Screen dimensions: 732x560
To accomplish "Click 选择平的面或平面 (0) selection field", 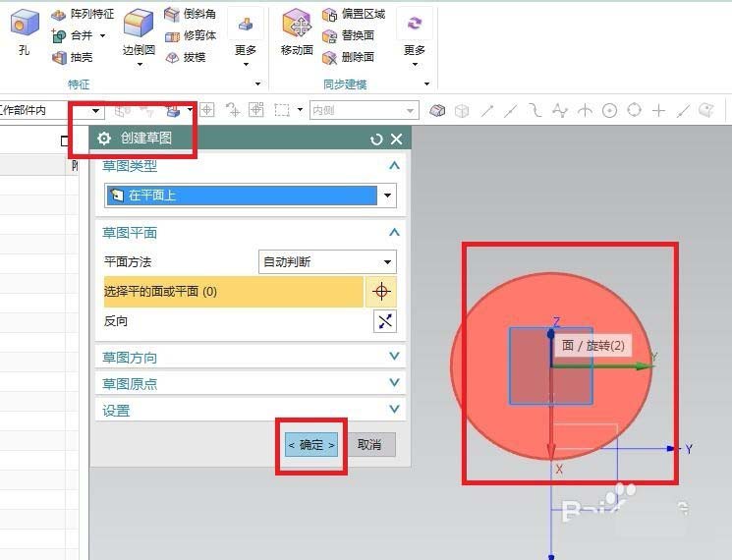I will 234,292.
